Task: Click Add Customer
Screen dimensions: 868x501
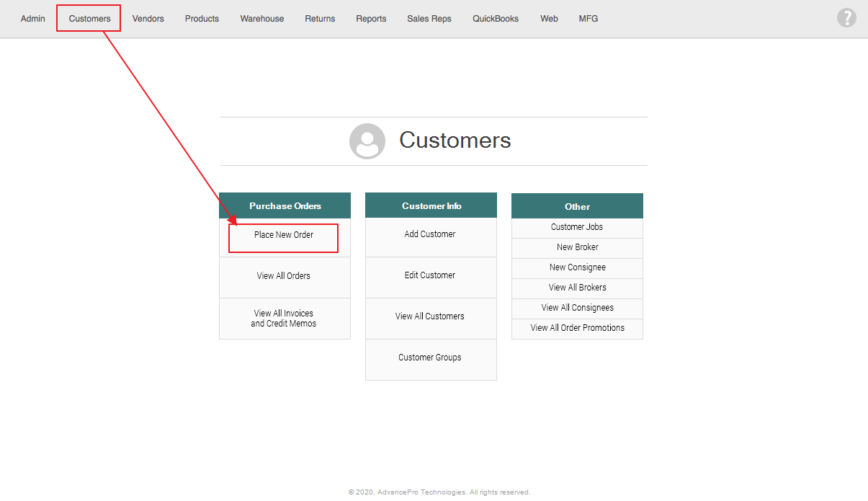Action: 430,234
